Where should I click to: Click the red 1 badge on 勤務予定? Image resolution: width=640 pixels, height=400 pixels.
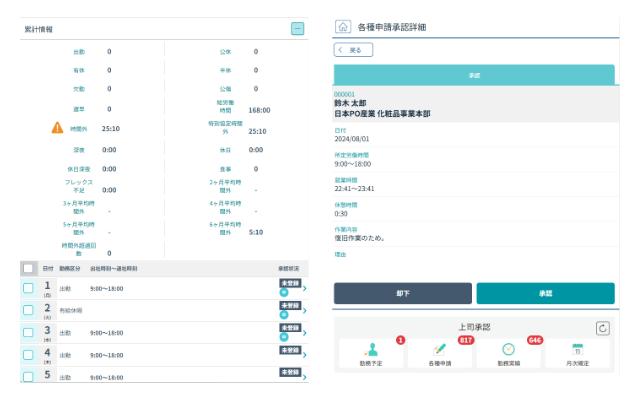pos(400,340)
